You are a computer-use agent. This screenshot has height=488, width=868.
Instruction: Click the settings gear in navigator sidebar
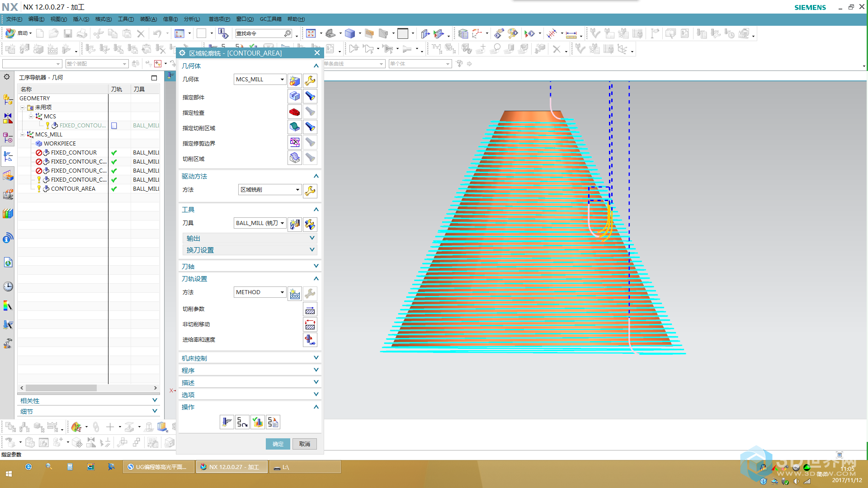(7, 77)
